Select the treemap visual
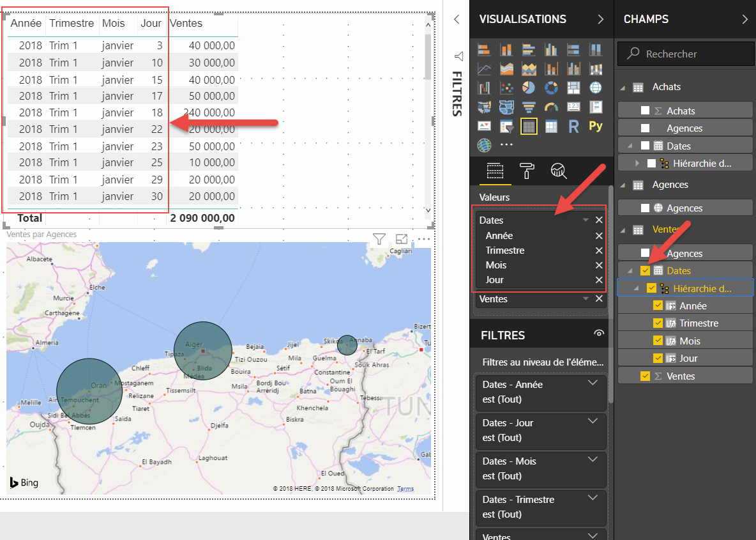Image resolution: width=756 pixels, height=540 pixels. click(x=573, y=88)
